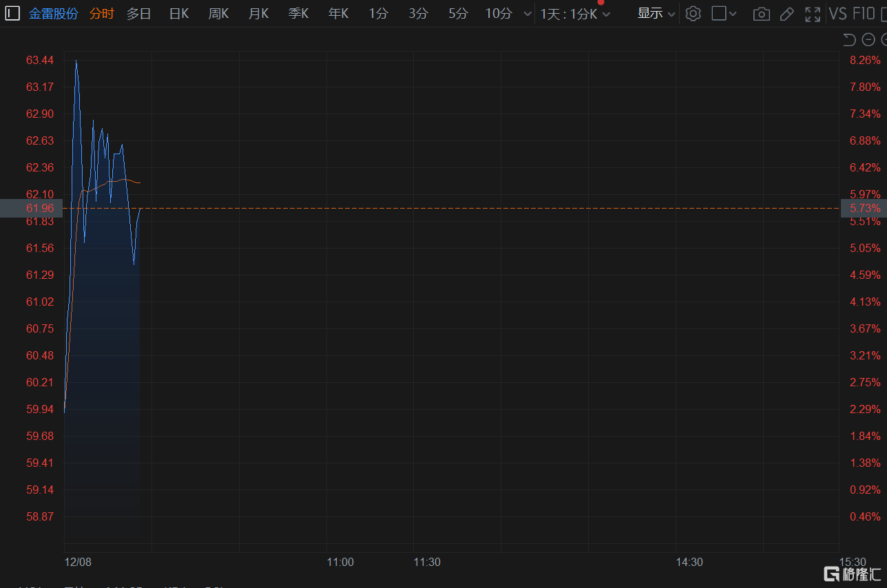The width and height of the screenshot is (887, 588).
Task: Click the 14:30 time axis label
Action: point(689,562)
